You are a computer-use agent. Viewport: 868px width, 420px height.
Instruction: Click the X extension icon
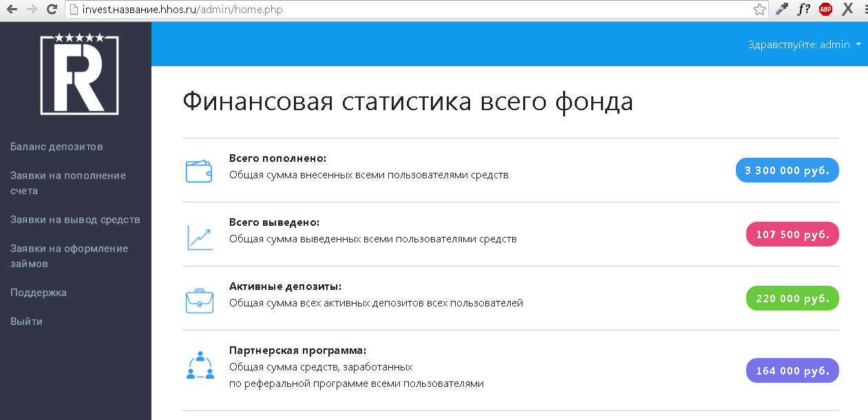848,10
